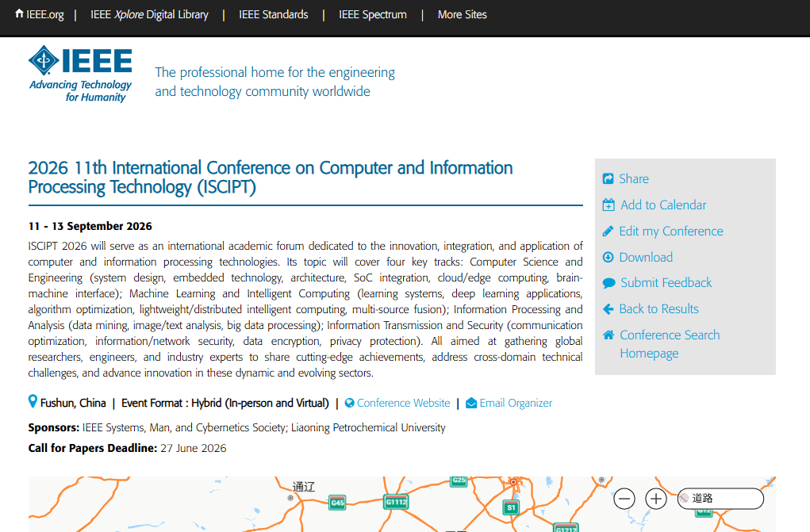Go Back to Results

click(658, 309)
